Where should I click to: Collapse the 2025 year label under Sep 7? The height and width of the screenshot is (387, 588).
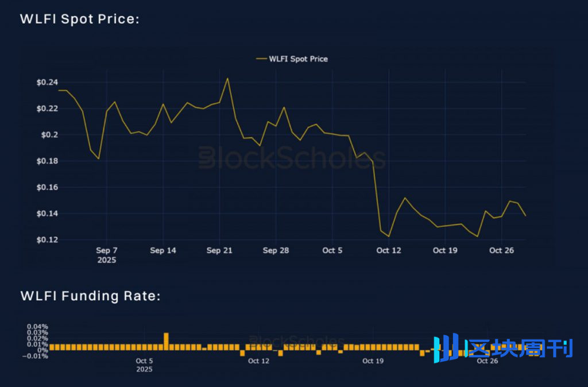tap(107, 260)
